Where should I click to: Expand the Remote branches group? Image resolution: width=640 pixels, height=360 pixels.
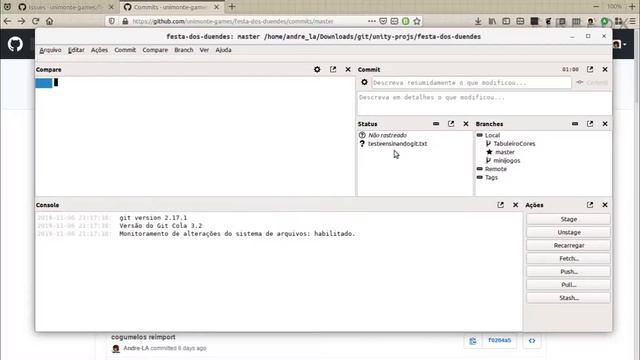point(480,169)
